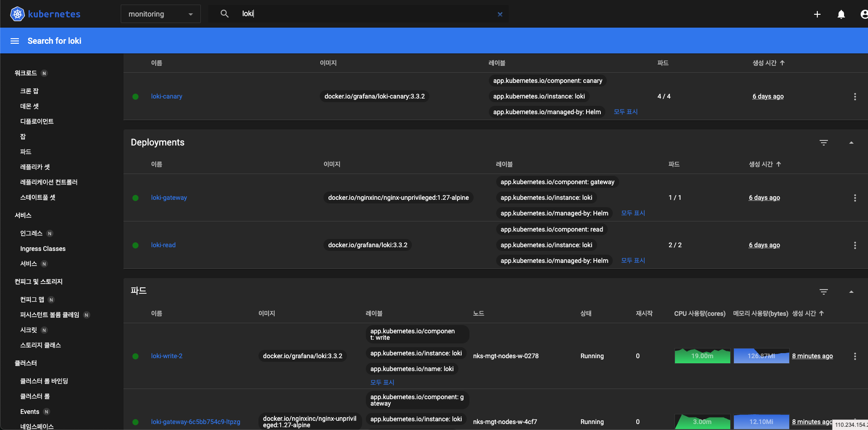Click node nks-mgt-nodes-w-4cf7
This screenshot has height=430, width=868.
pyautogui.click(x=505, y=422)
